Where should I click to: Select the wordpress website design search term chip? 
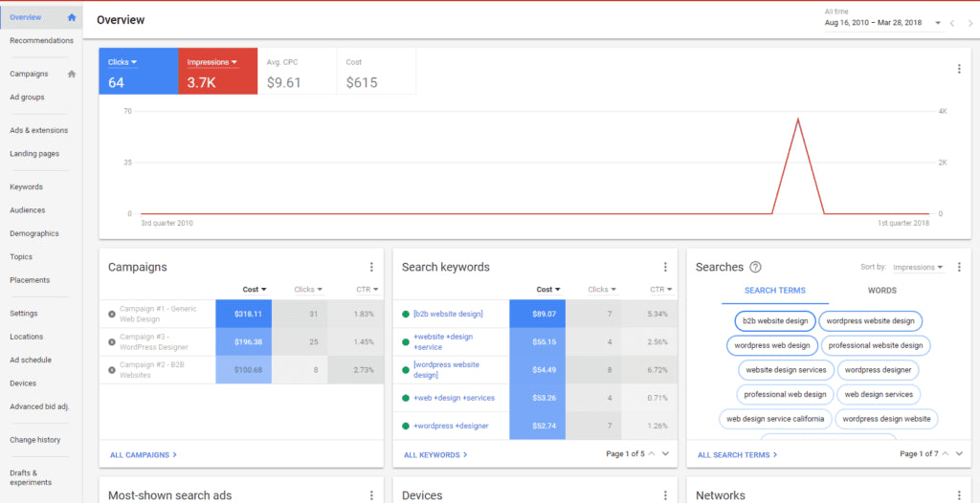point(870,321)
